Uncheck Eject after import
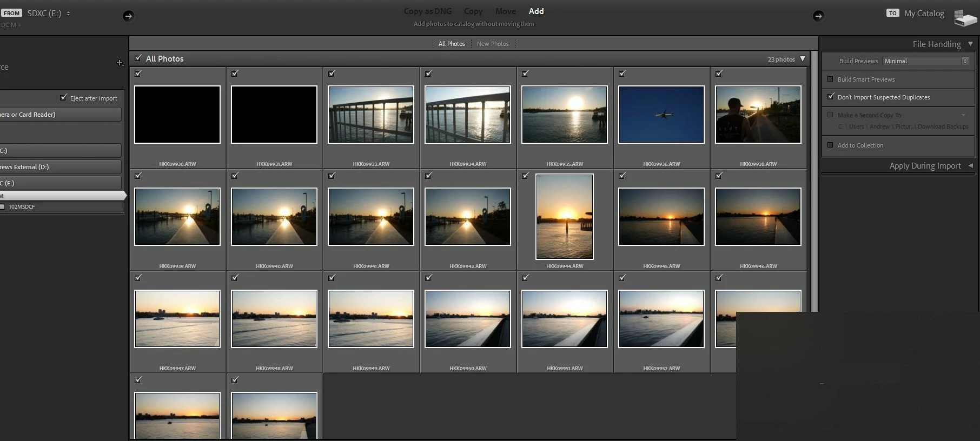Viewport: 980px width, 441px height. point(63,98)
